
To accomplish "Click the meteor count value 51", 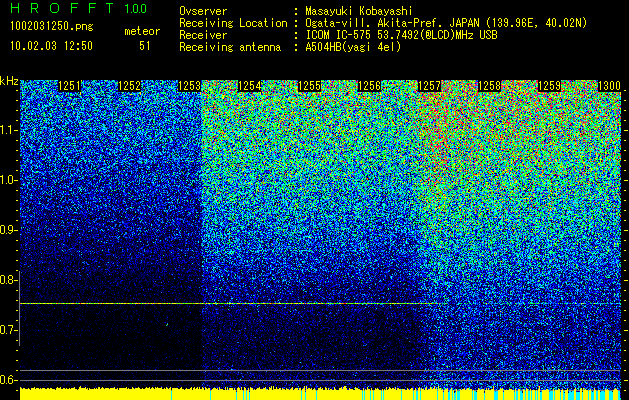I will 144,46.
